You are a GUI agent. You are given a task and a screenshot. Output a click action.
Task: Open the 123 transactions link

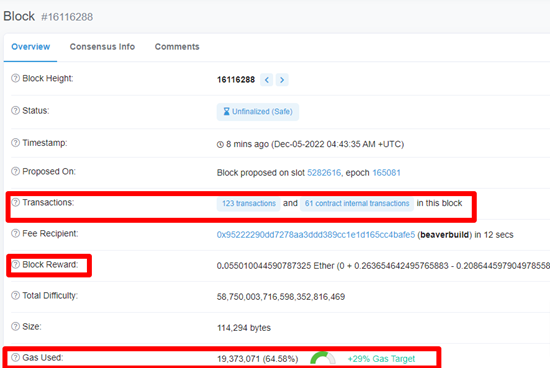coord(249,203)
